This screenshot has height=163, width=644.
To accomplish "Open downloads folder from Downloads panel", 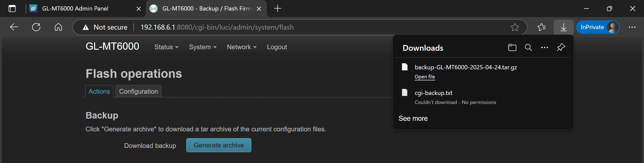I will [x=512, y=47].
